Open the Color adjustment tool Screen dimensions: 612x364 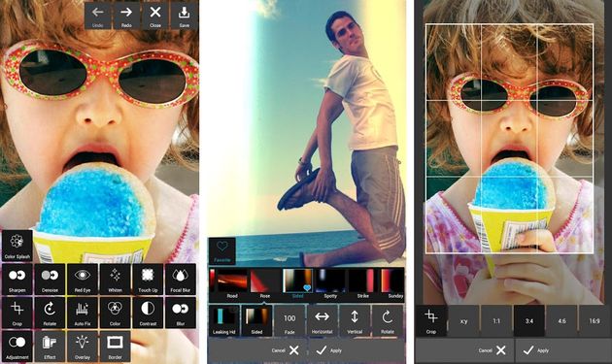(116, 313)
